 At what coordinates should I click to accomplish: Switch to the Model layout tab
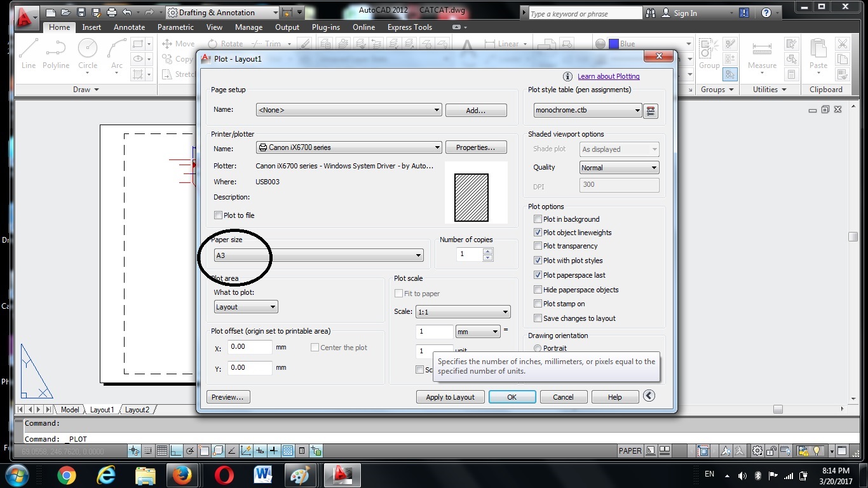(70, 410)
